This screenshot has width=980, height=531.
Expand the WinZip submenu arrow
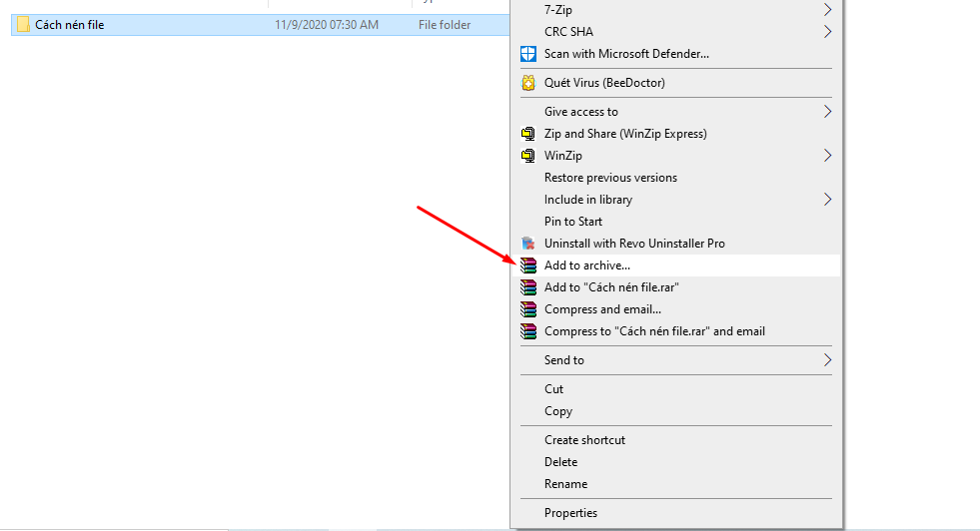coord(827,155)
